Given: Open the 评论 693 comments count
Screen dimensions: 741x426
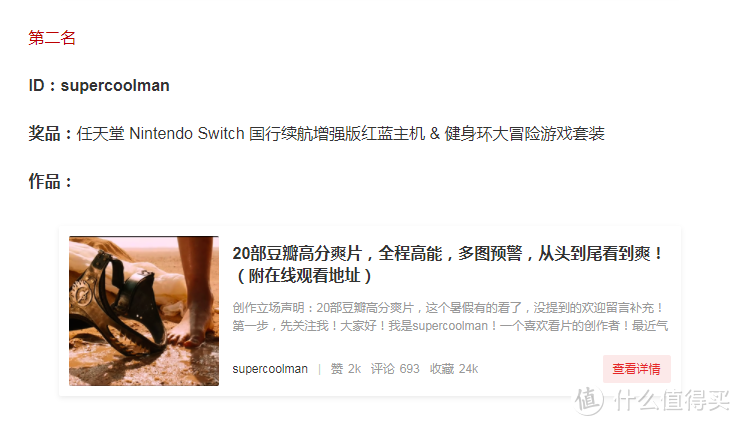Looking at the screenshot, I should tap(395, 369).
